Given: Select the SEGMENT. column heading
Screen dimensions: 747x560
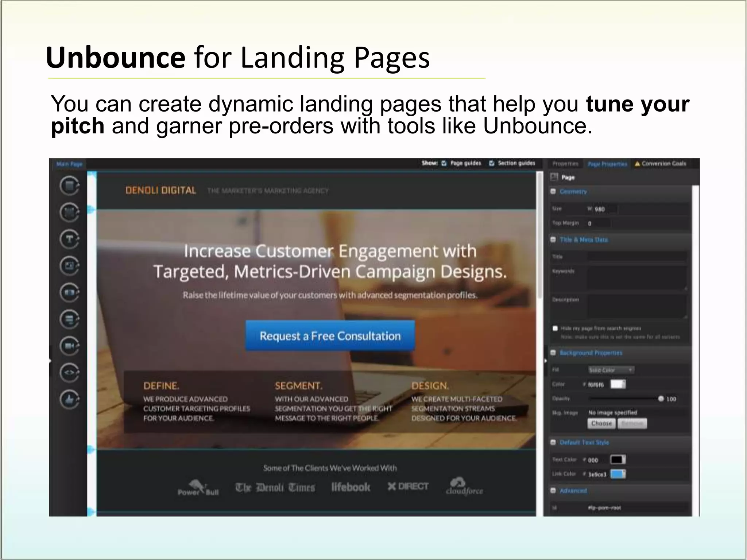Looking at the screenshot, I should point(298,386).
